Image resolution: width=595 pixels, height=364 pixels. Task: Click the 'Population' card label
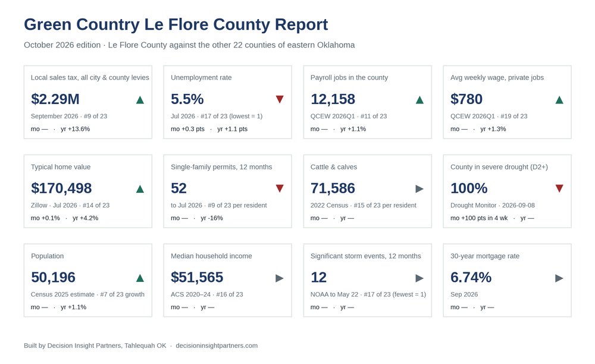click(48, 256)
